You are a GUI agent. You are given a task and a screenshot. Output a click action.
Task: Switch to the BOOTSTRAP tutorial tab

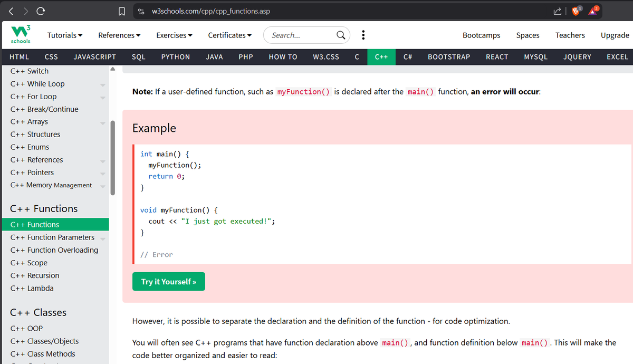point(449,56)
